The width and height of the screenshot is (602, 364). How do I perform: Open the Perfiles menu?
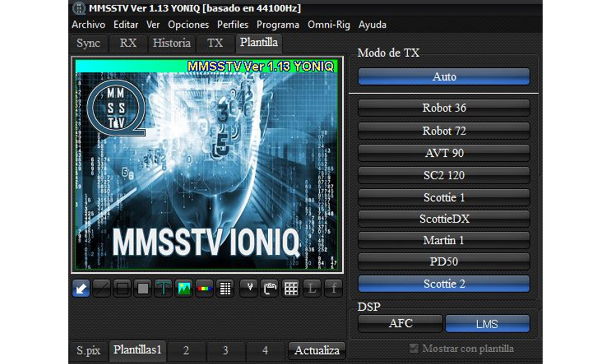point(232,25)
